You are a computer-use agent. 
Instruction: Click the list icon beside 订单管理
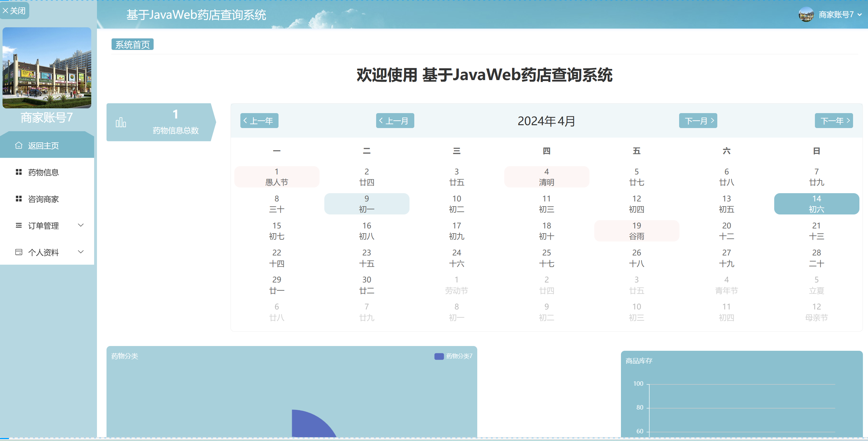pos(19,226)
